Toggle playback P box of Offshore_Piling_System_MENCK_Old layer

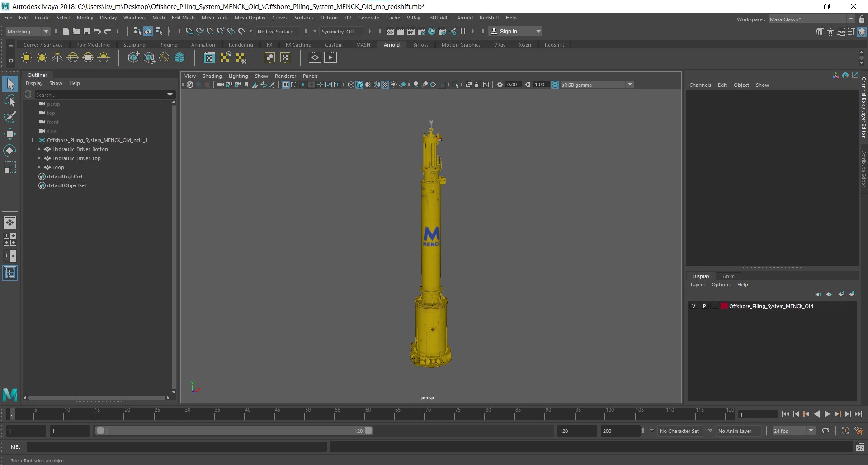tap(704, 306)
